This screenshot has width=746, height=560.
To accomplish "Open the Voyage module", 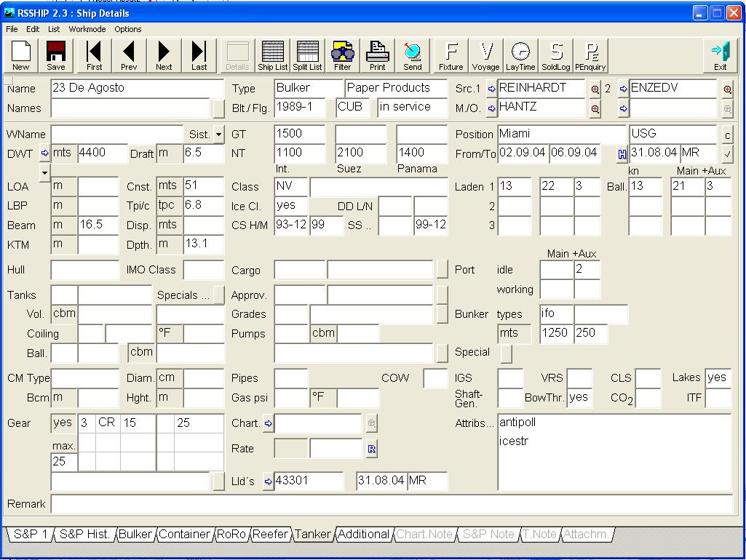I will click(x=485, y=55).
